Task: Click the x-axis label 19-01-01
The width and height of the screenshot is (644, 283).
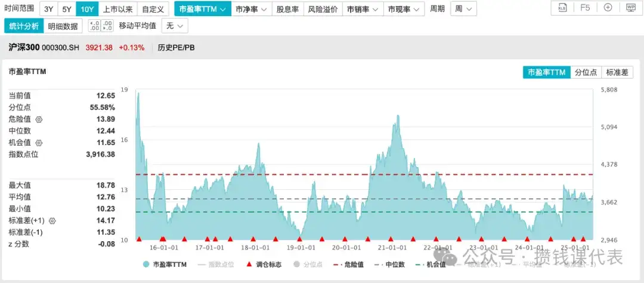Action: pyautogui.click(x=301, y=248)
